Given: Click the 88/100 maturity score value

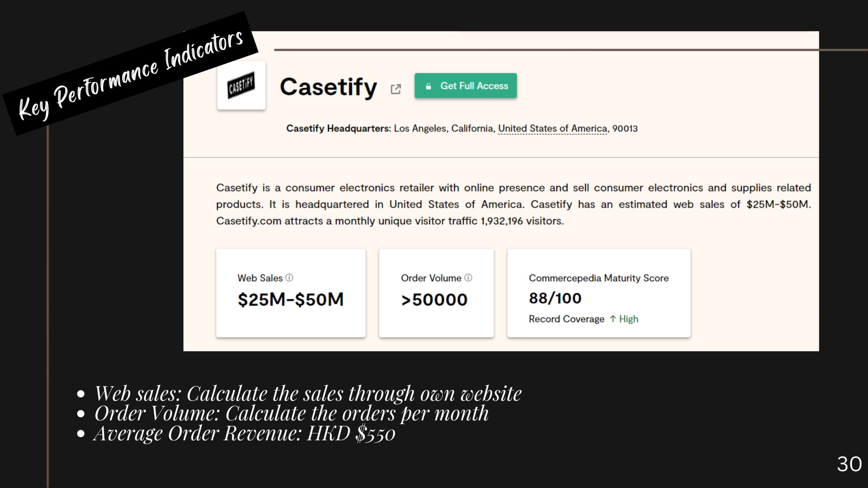Looking at the screenshot, I should tap(555, 298).
